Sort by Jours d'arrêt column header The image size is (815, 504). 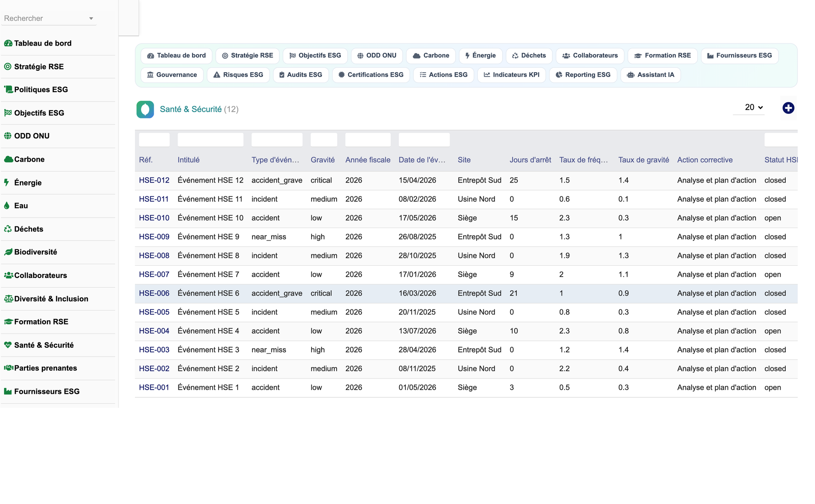530,160
